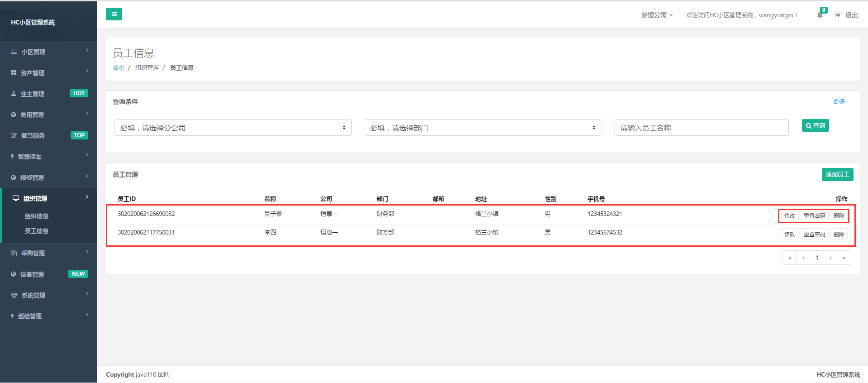Click employee ID 302020062117750031
Image resolution: width=868 pixels, height=383 pixels.
click(146, 232)
